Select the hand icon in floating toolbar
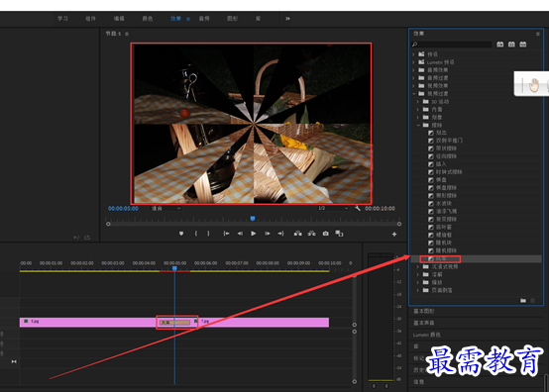This screenshot has height=392, width=549. coord(534,85)
